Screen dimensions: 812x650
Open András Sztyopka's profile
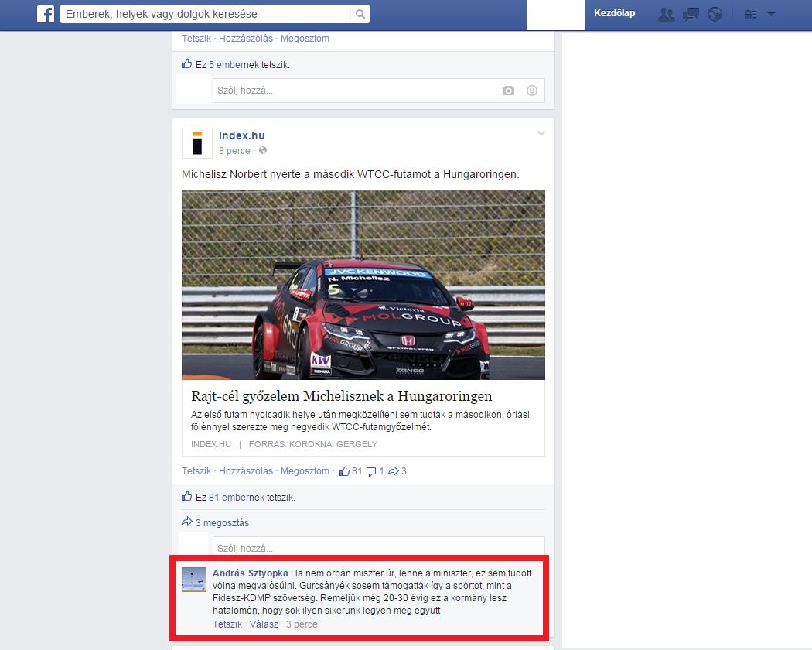click(250, 573)
